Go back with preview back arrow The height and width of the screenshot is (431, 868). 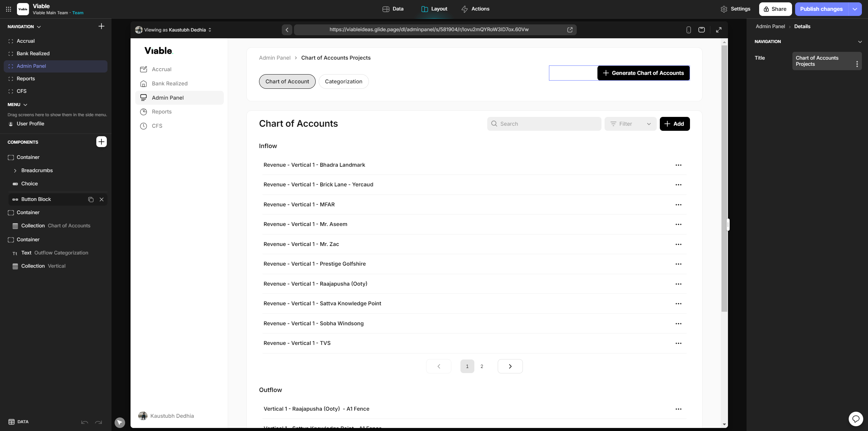pyautogui.click(x=287, y=30)
